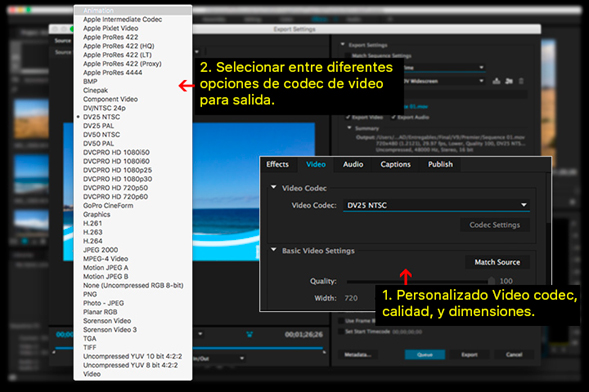589x392 pixels.
Task: Pick Animation at top of codec list
Action: point(133,11)
